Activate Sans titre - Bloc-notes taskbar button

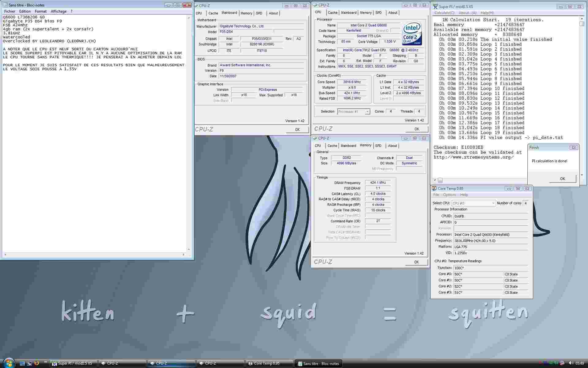coord(318,363)
